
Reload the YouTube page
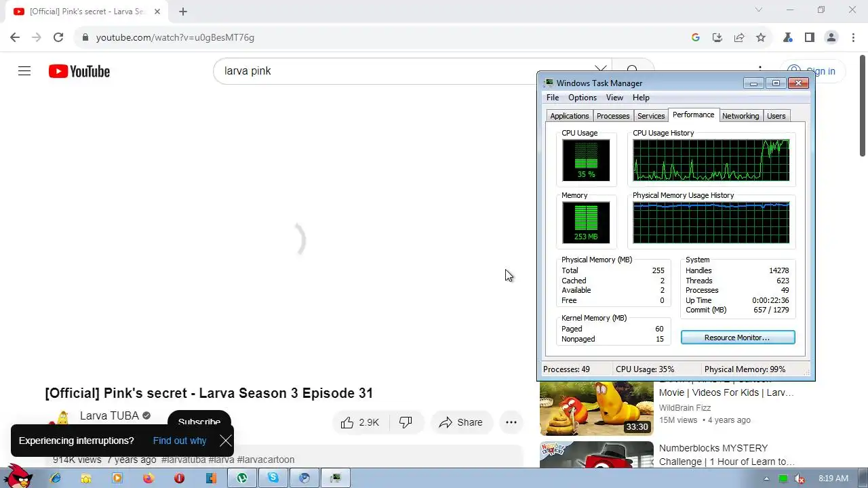(58, 37)
